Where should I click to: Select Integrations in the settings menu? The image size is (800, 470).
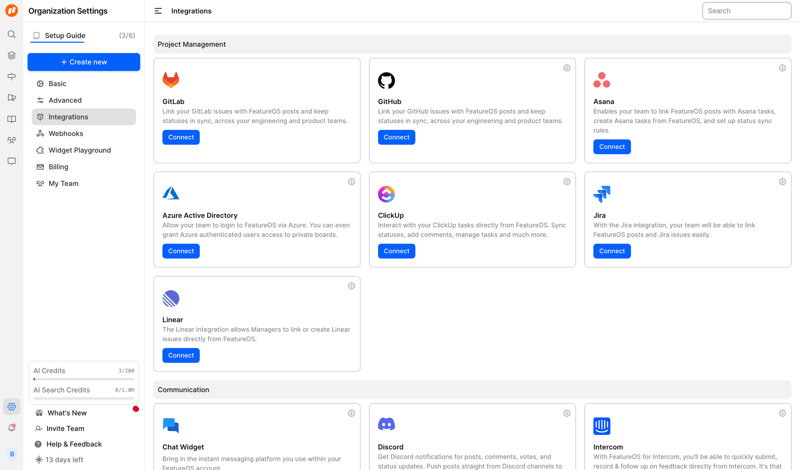84,117
